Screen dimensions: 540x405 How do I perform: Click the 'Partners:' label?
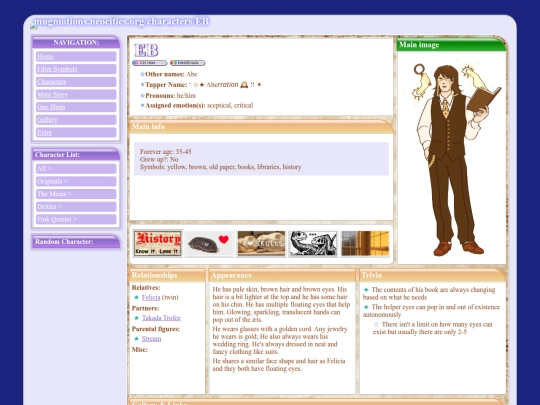click(145, 308)
